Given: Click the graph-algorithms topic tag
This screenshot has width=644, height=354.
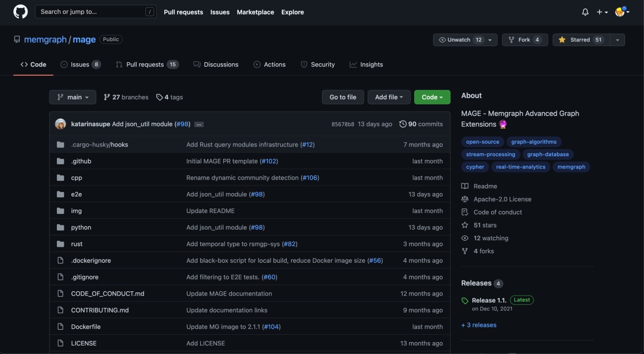Looking at the screenshot, I should tap(534, 142).
